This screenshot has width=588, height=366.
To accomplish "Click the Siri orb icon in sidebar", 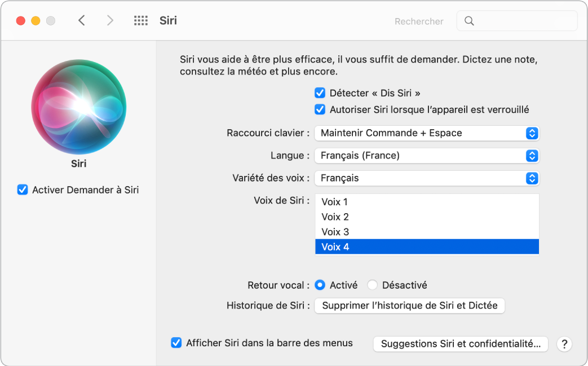I will click(78, 107).
